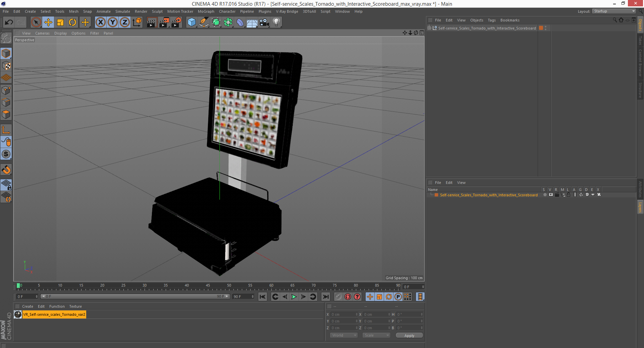Render the active view

152,22
